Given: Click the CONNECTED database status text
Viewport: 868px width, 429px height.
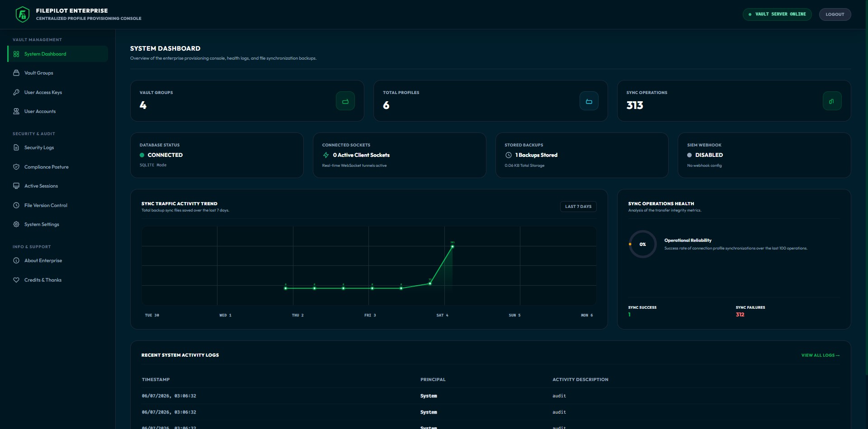Looking at the screenshot, I should point(165,155).
